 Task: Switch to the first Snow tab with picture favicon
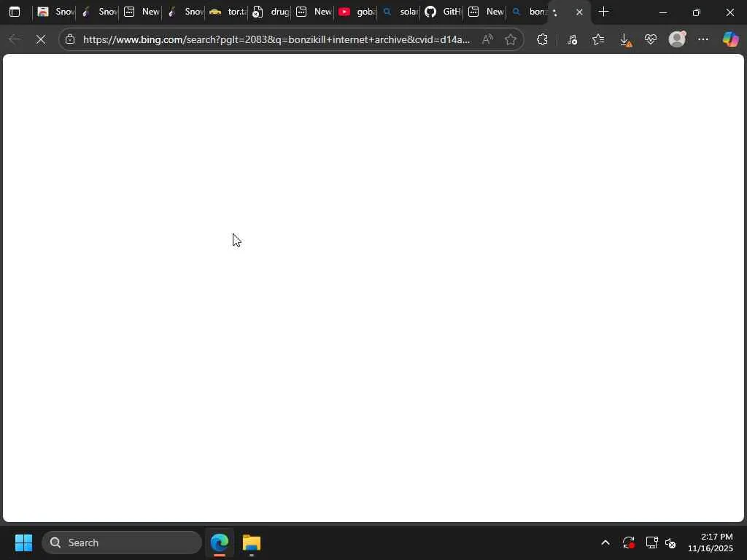(x=55, y=12)
